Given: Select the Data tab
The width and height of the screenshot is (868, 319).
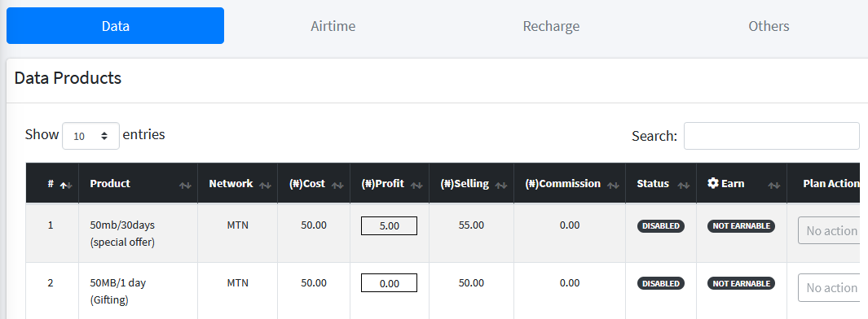Looking at the screenshot, I should click(x=115, y=25).
